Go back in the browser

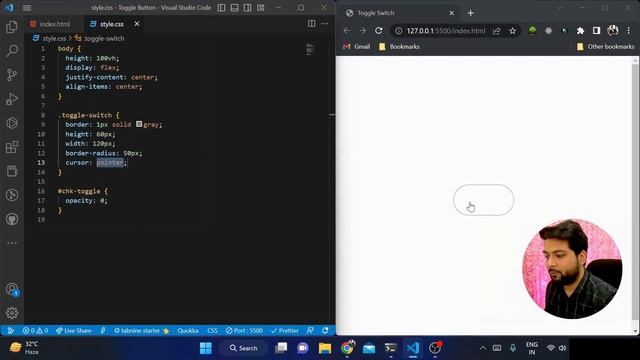(x=347, y=31)
